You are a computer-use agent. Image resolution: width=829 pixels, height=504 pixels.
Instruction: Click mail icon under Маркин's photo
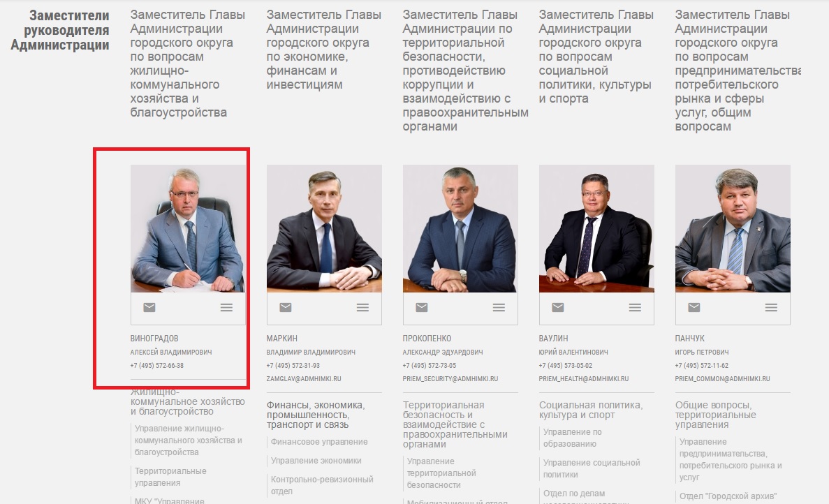click(x=286, y=307)
